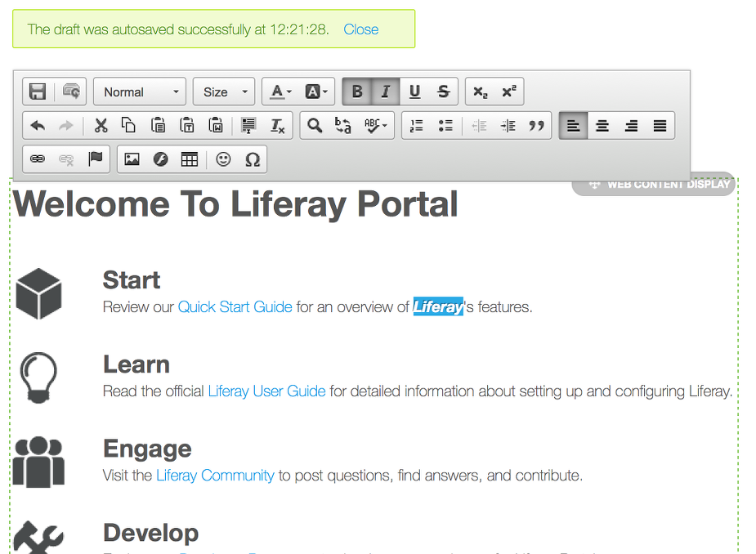756x554 pixels.
Task: Expand the font Size dropdown
Action: [x=225, y=92]
